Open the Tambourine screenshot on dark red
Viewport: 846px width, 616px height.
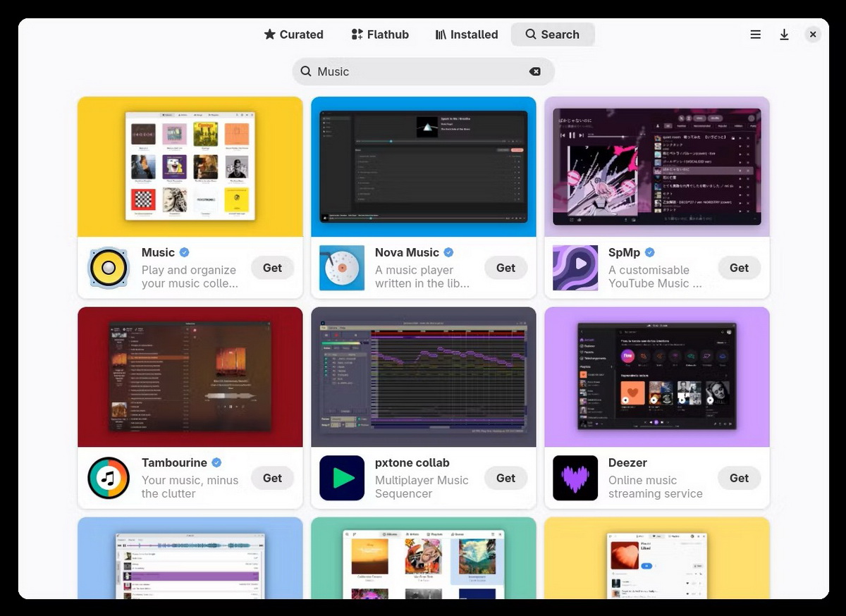190,376
